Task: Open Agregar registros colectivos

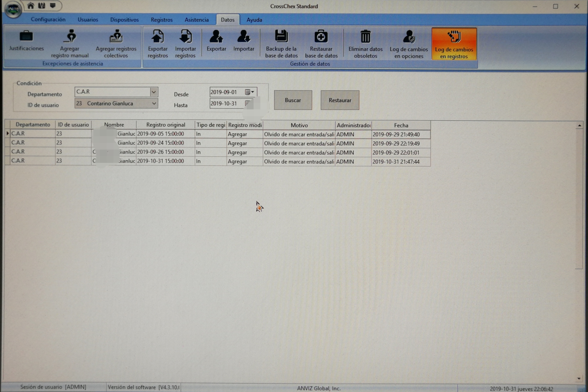Action: click(116, 44)
